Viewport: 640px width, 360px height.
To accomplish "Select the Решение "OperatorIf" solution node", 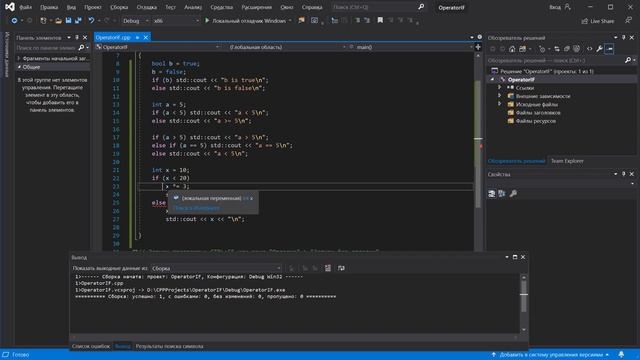I will 547,71.
